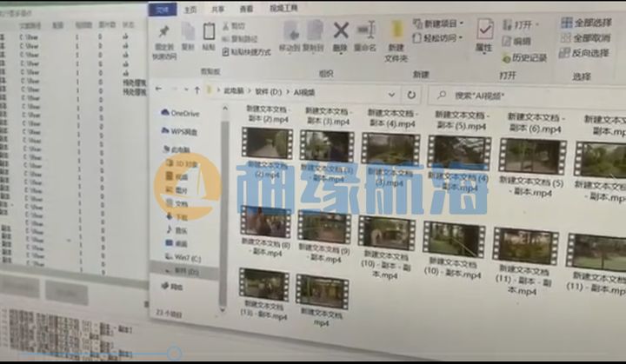Click 此电脑 in the address breadcrumb
Screen dimensions: 626x364
(234, 91)
